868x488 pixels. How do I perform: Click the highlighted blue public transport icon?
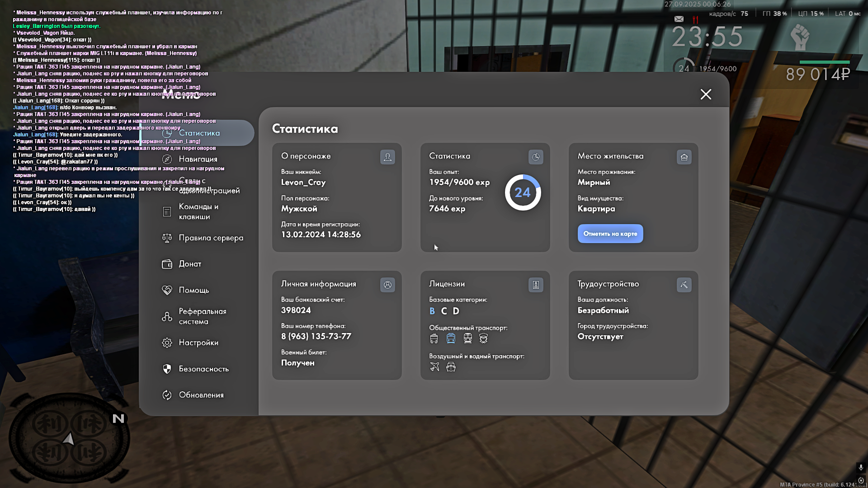click(x=451, y=338)
